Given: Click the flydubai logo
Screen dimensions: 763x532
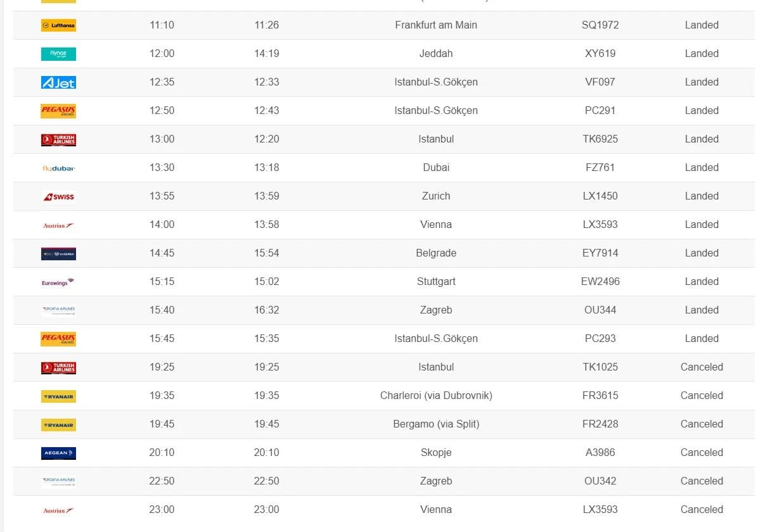Looking at the screenshot, I should [x=58, y=168].
